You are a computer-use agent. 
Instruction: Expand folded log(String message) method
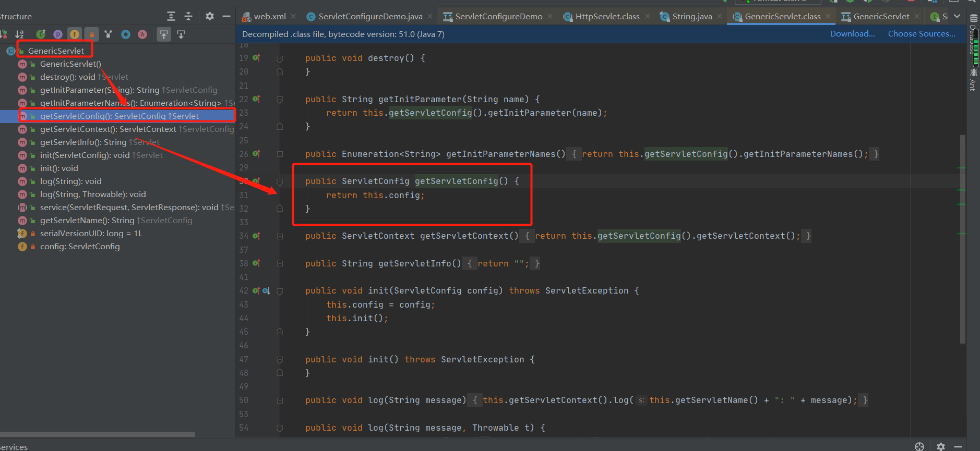pos(280,400)
